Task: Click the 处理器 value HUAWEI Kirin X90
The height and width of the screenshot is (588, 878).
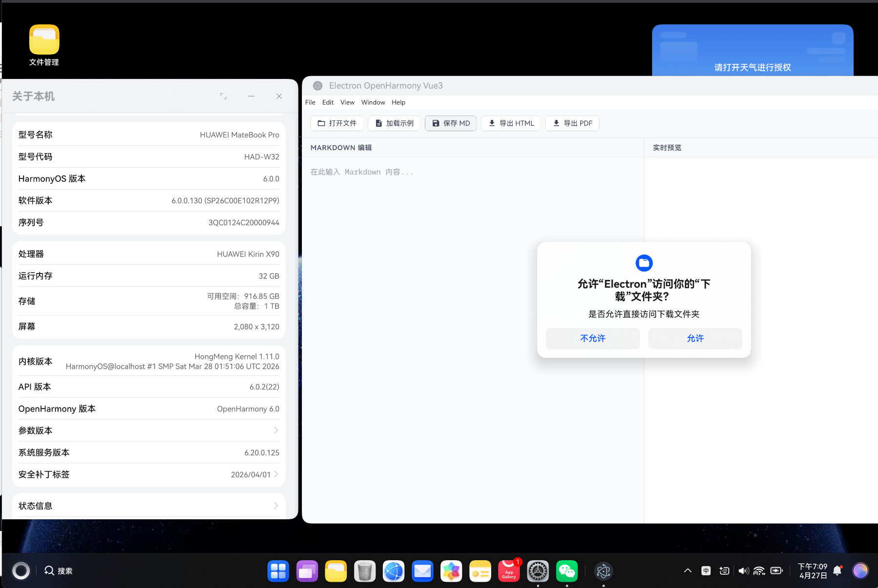Action: 248,255
